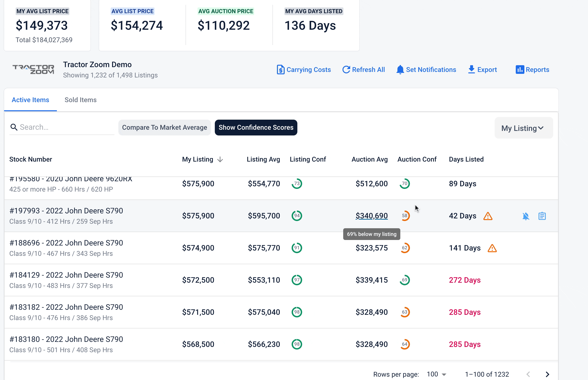Screen dimensions: 588x380
Task: Click the Search listings field
Action: (66, 127)
